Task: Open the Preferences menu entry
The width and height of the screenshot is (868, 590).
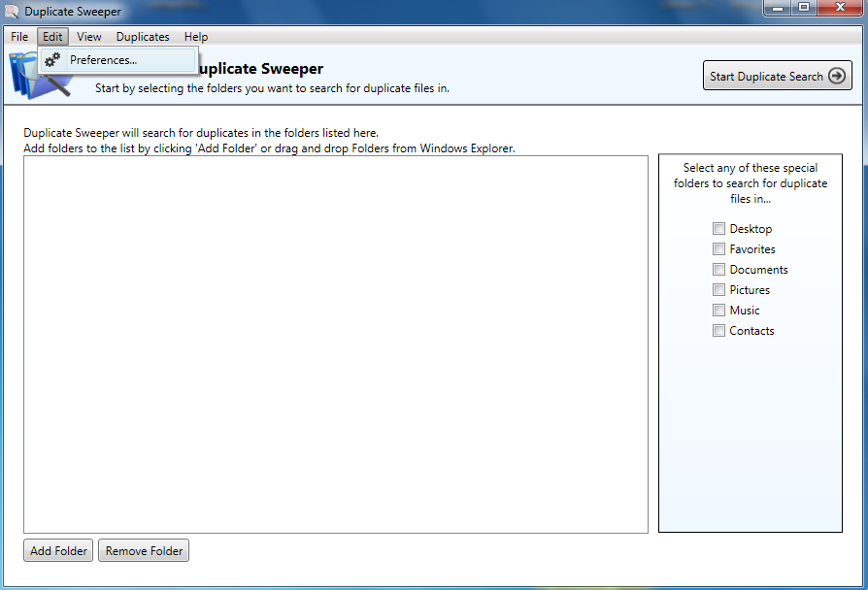Action: pyautogui.click(x=117, y=60)
